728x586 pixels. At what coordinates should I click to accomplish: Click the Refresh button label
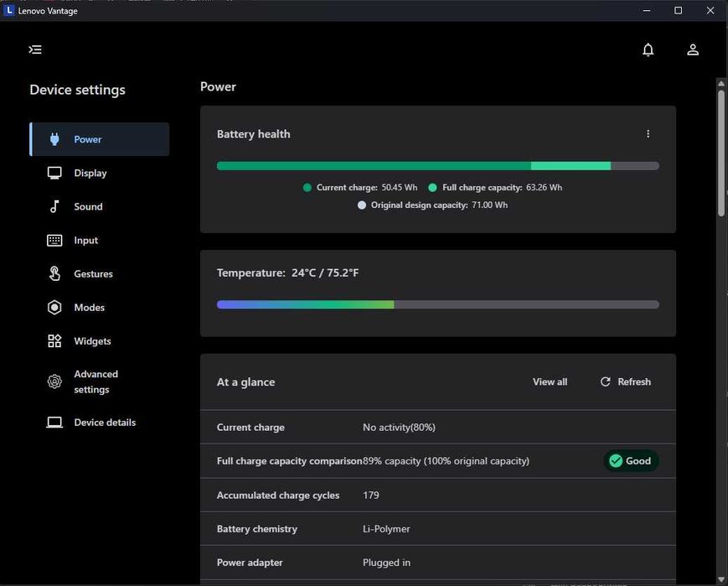point(634,381)
